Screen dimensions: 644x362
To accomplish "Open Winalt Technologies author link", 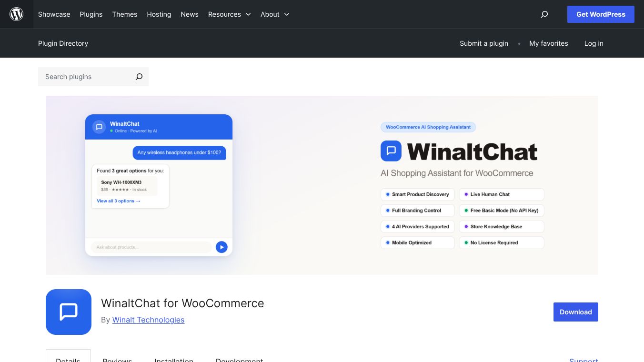I will click(x=148, y=320).
